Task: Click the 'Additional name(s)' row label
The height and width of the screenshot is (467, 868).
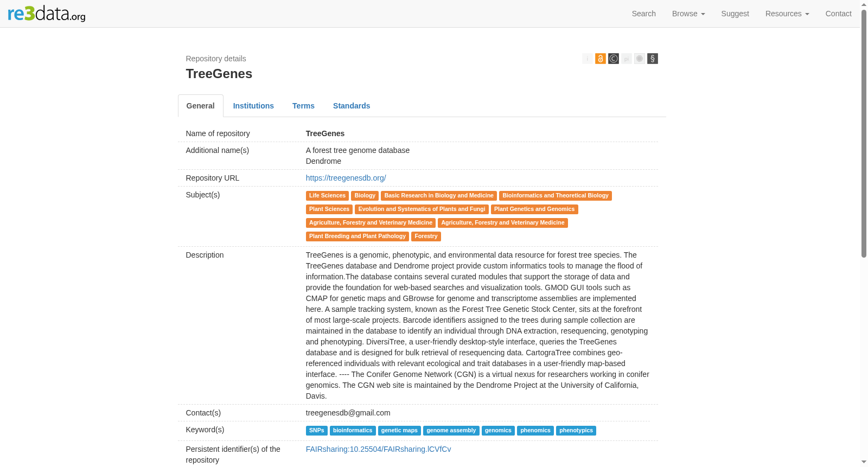Action: [218, 150]
